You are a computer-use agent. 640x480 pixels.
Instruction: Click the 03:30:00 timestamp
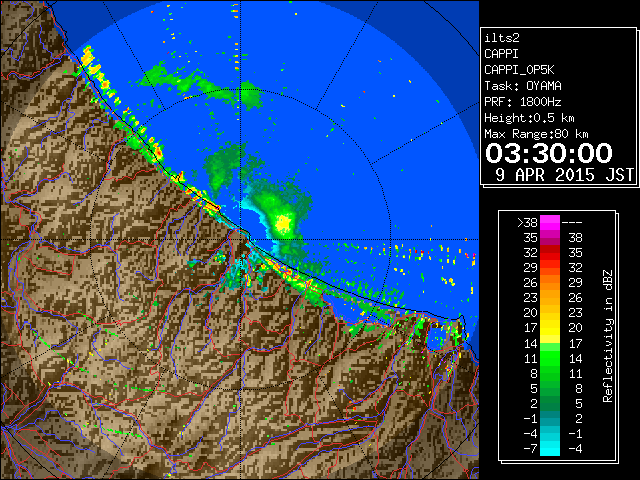[x=549, y=153]
